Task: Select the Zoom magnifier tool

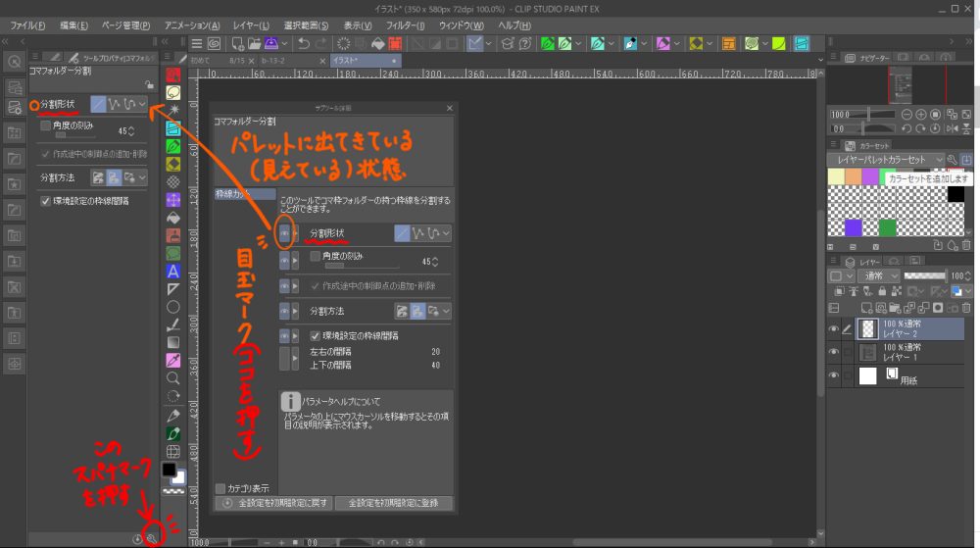Action: pos(173,378)
